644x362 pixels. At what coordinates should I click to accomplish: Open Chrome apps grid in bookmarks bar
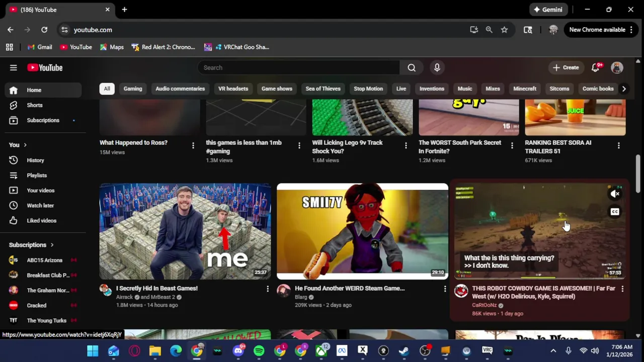[9, 47]
